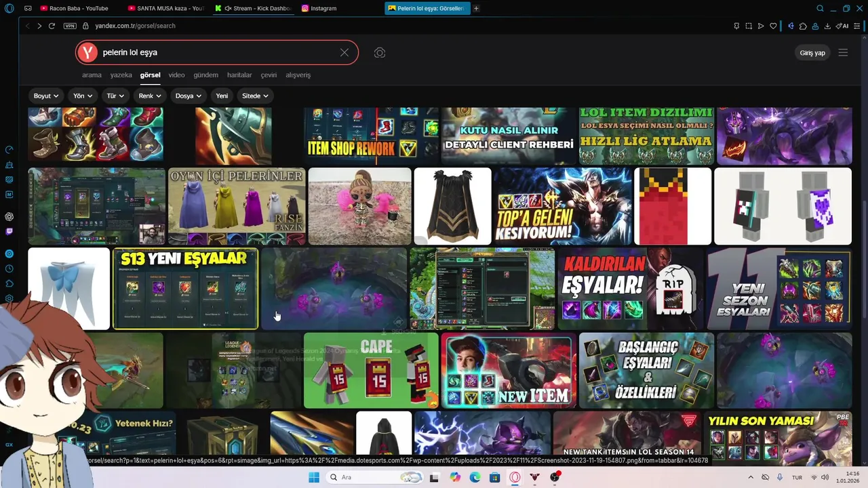Open Twitch from the Opera sidebar
This screenshot has width=868, height=488.
[x=9, y=232]
